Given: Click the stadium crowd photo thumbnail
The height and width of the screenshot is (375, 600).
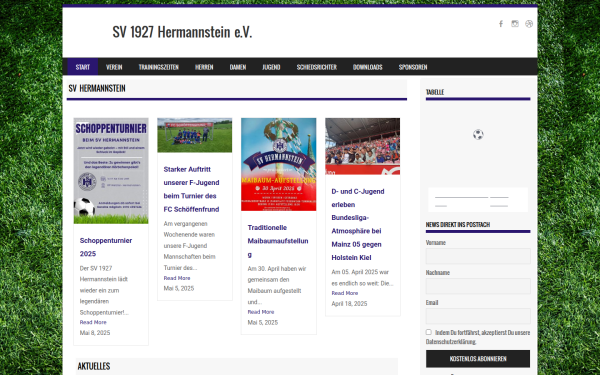Looking at the screenshot, I should [x=363, y=146].
